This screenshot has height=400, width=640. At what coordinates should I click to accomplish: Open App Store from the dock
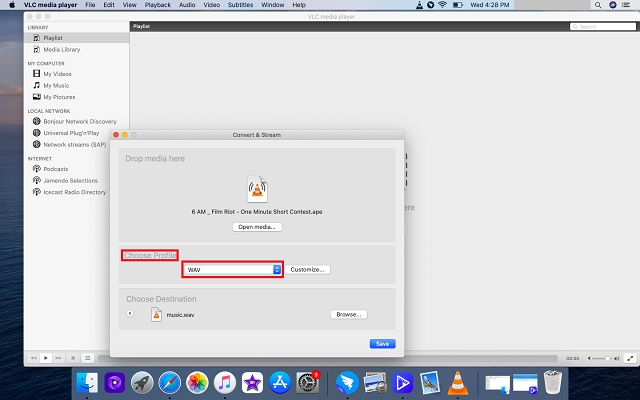tap(280, 383)
